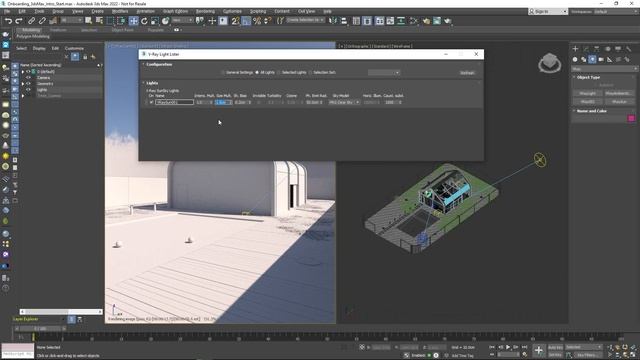Open the Select by Name list icon
640x360 pixels.
click(99, 21)
